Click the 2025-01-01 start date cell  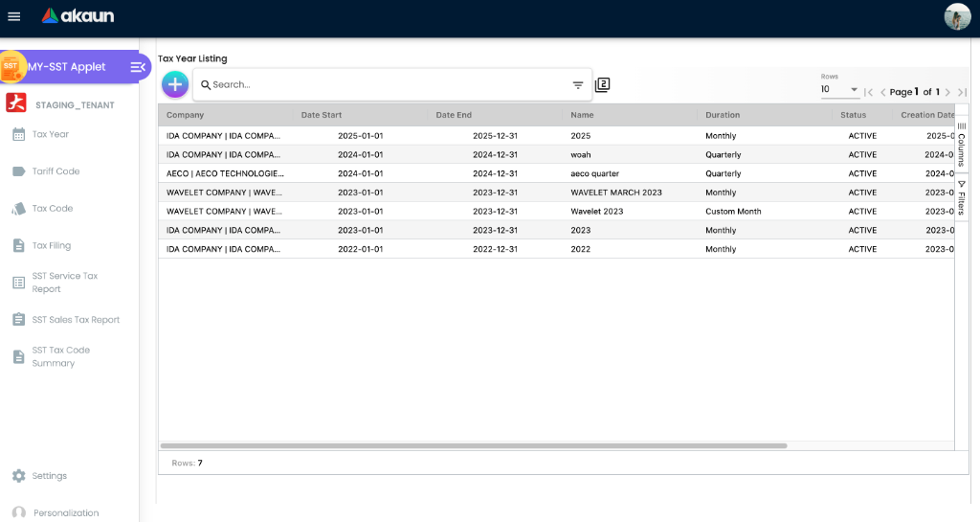pos(361,136)
